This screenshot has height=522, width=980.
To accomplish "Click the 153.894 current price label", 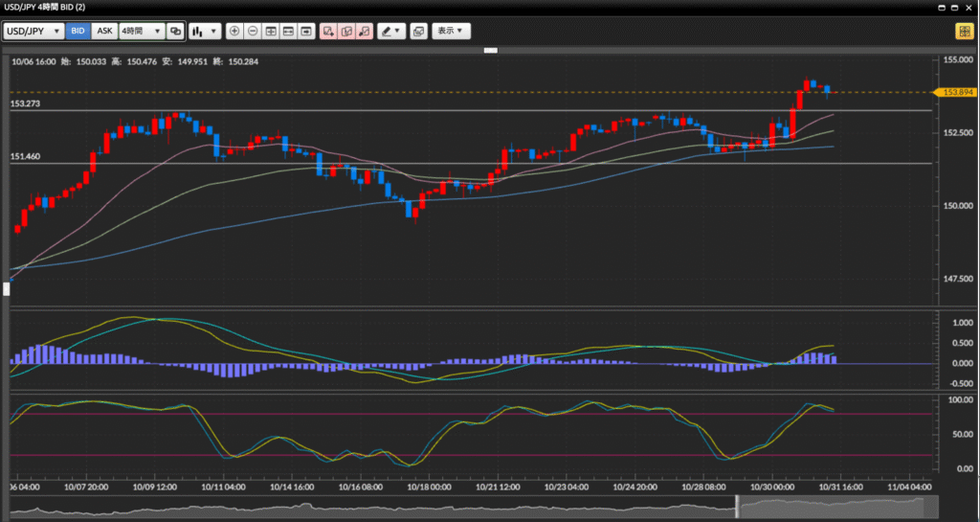I will pyautogui.click(x=958, y=92).
